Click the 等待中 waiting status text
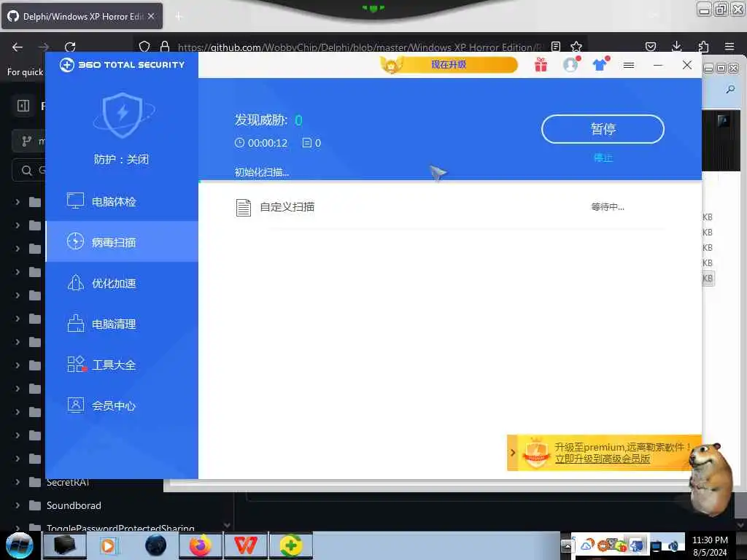The image size is (747, 560). [608, 207]
